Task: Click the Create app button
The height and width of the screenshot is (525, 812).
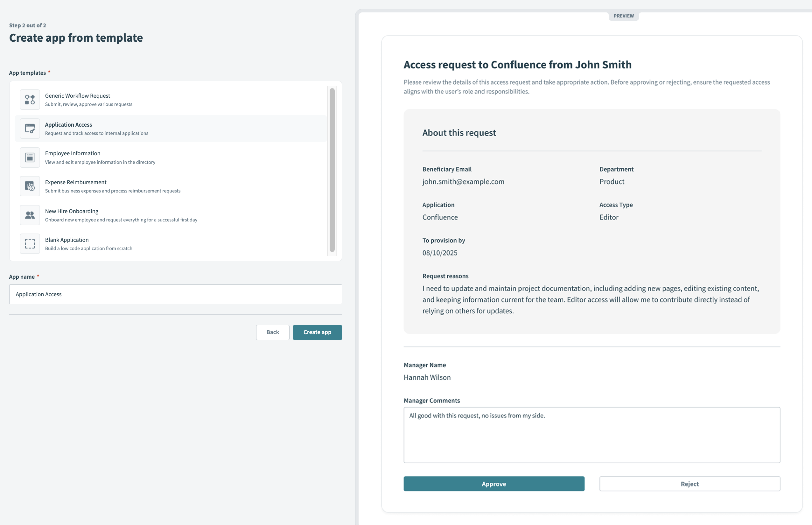Action: (x=317, y=332)
